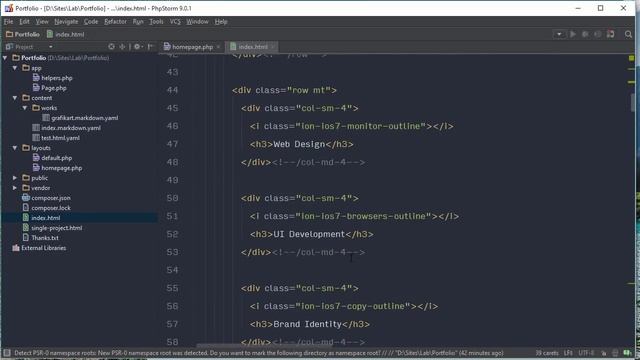Viewport: 640px width, 360px height.
Task: Click the yellow inspection status square
Action: [631, 58]
